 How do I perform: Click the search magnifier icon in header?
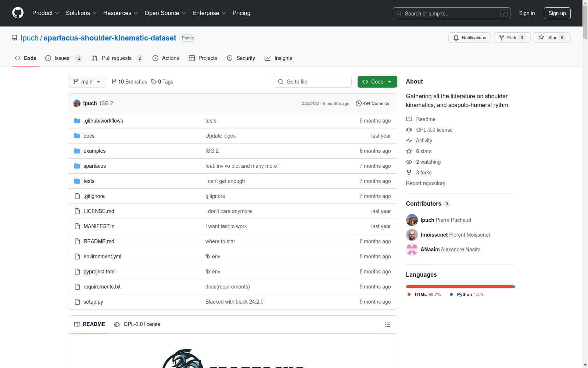399,13
